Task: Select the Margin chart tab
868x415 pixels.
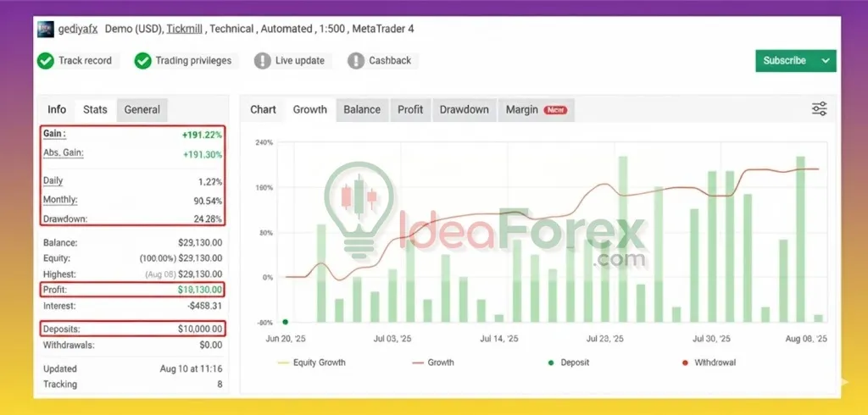Action: tap(536, 109)
